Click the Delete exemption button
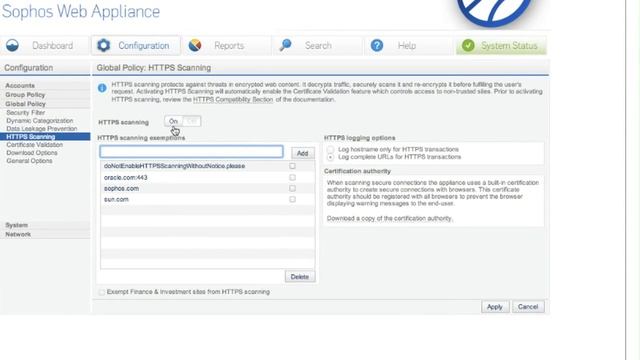 300,277
